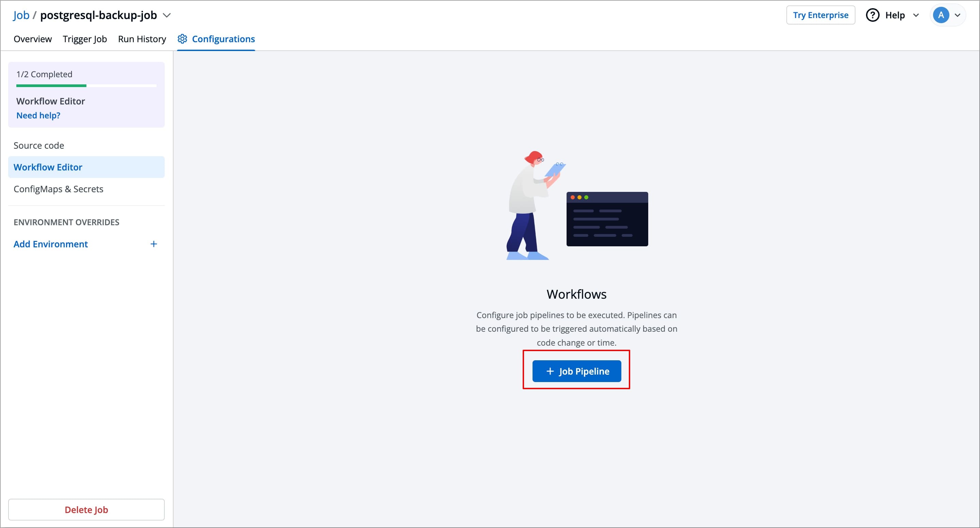
Task: Select Source code in the sidebar
Action: (x=38, y=145)
